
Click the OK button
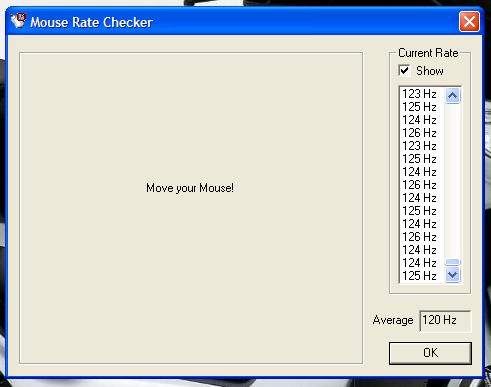430,353
